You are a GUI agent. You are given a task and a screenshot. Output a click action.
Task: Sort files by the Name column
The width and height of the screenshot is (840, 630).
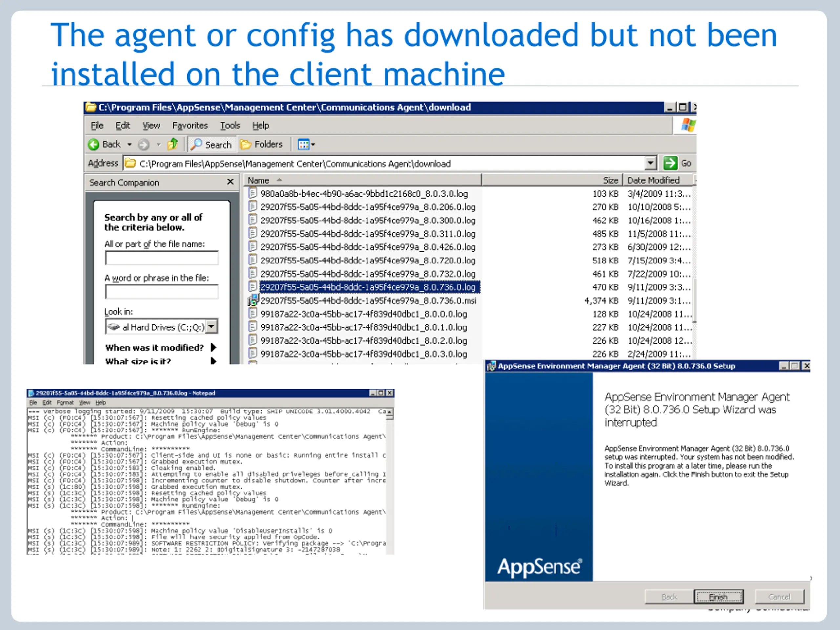click(x=363, y=180)
